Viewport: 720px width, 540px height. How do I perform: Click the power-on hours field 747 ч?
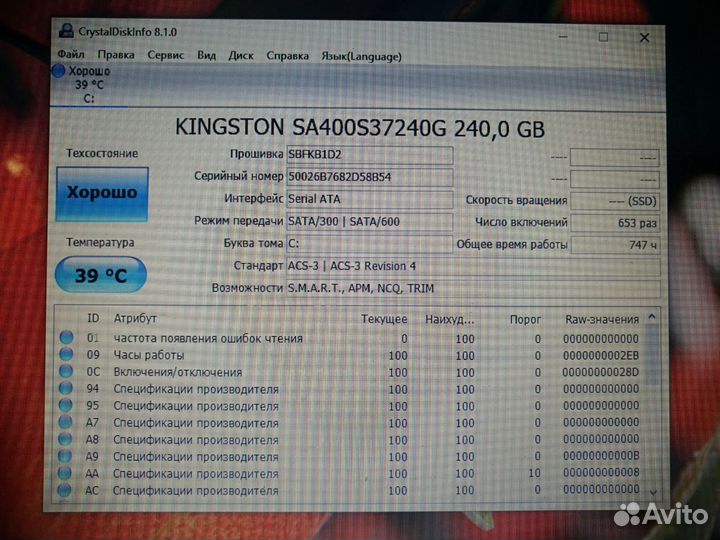point(615,245)
